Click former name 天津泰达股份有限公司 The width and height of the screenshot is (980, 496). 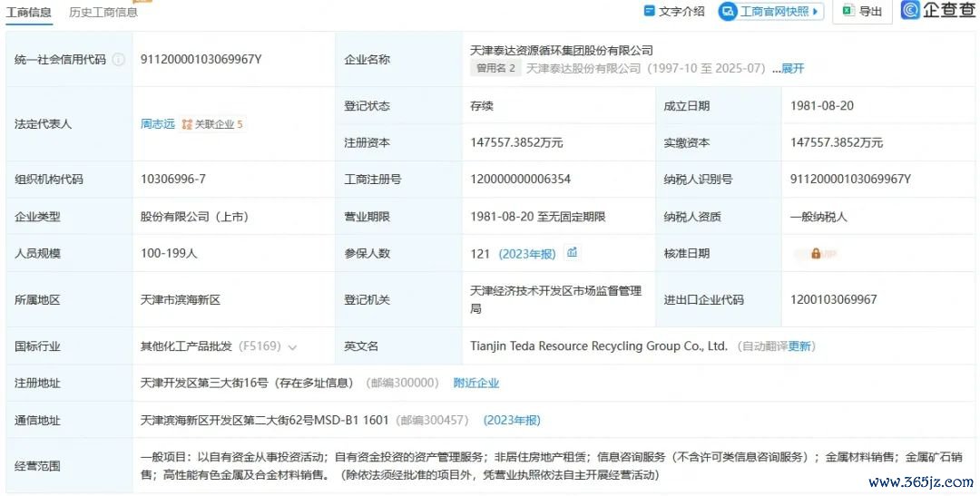point(583,69)
